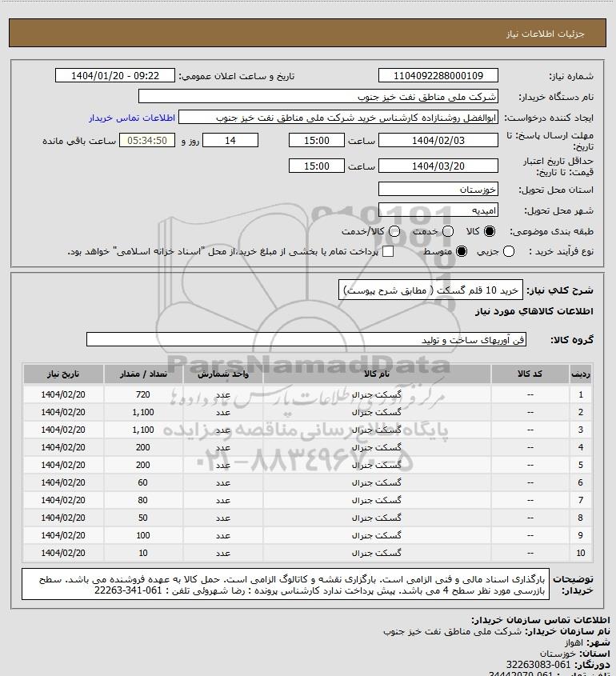
Task: Click the تعداد / مقدار column header
Action: (x=143, y=374)
